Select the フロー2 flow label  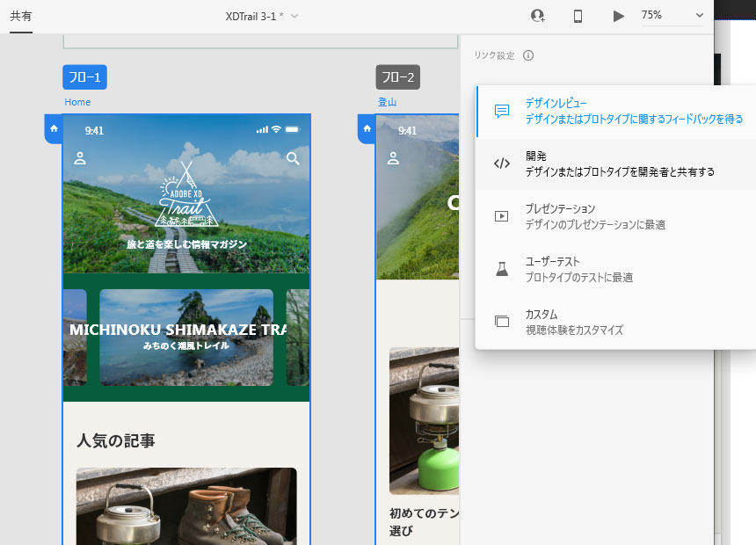click(x=397, y=77)
